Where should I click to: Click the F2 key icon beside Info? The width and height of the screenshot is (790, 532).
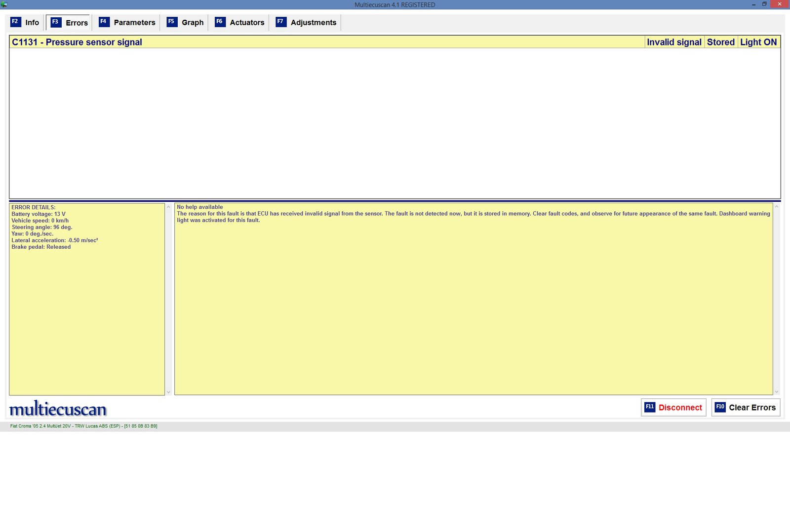point(15,22)
